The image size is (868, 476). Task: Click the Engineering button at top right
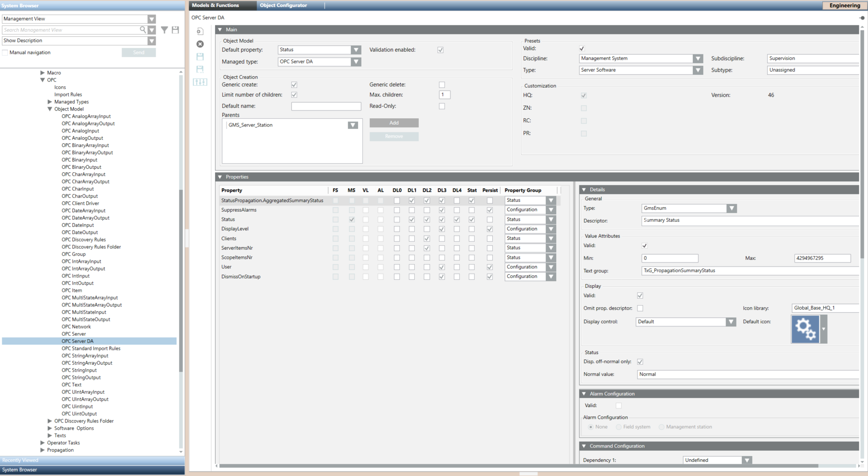point(844,5)
